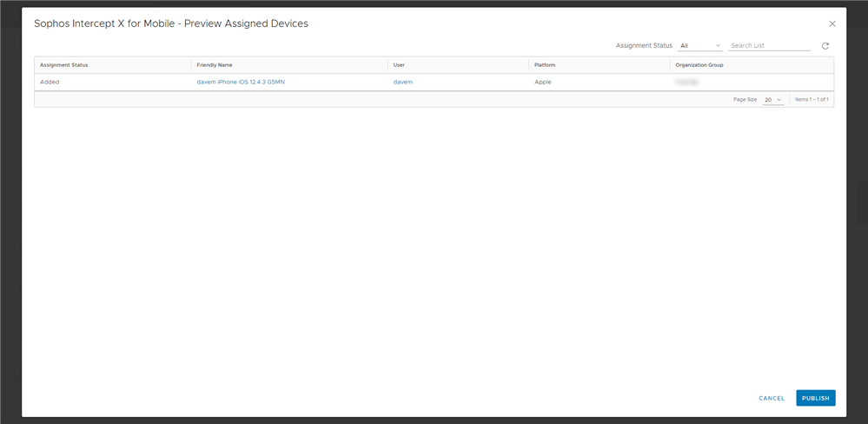Open the davem iPhone iOS 12.4.3 G5MN link
868x424 pixels.
click(x=241, y=82)
